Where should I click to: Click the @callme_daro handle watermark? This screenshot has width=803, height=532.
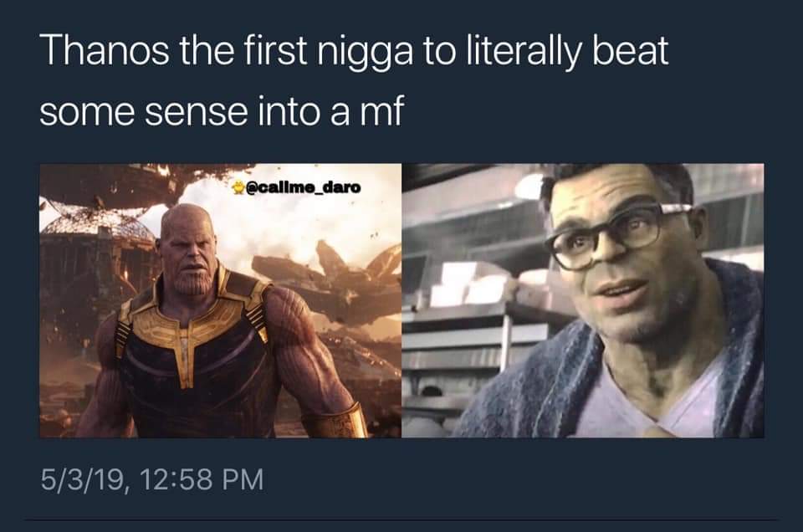coord(303,188)
